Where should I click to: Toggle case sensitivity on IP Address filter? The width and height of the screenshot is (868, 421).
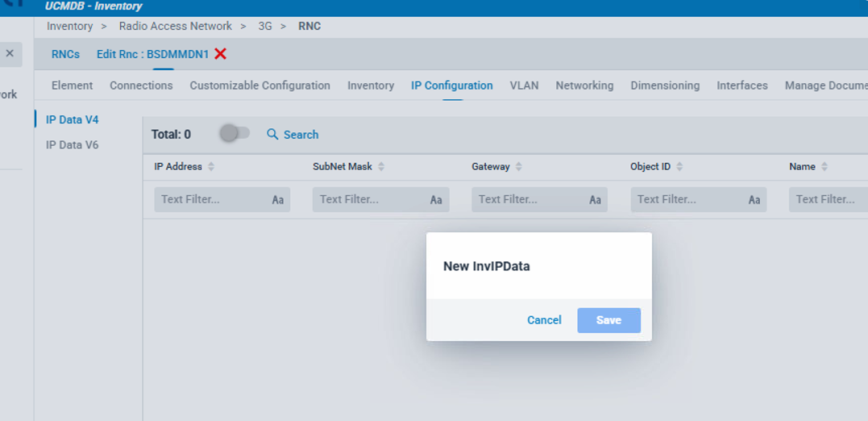[277, 200]
